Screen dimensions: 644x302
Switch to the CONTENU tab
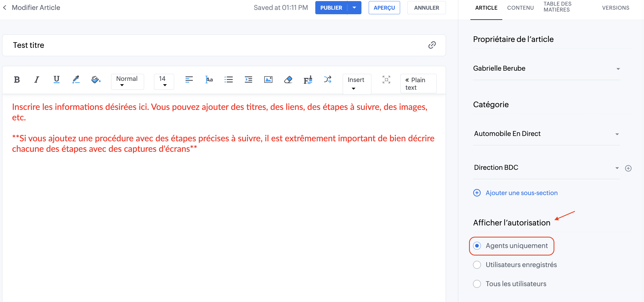coord(520,8)
